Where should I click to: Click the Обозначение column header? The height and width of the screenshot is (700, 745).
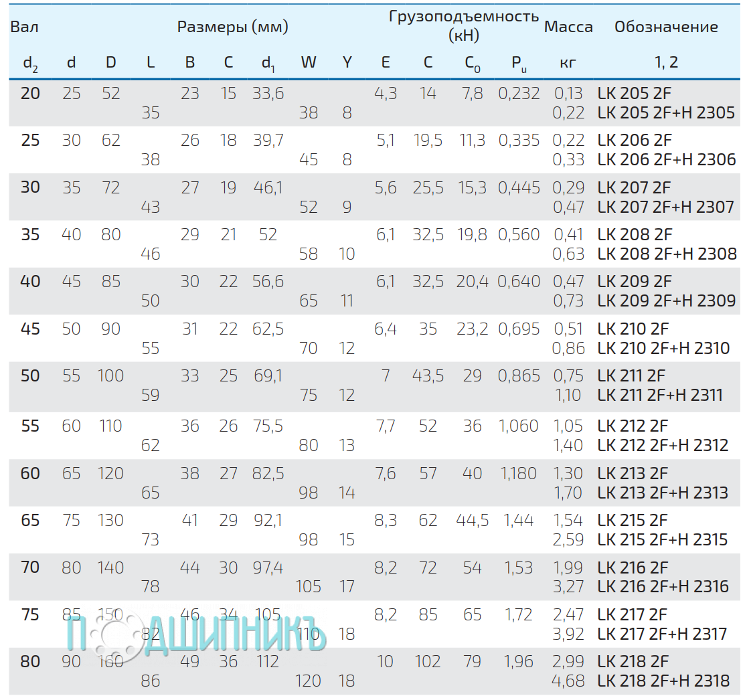tap(666, 27)
